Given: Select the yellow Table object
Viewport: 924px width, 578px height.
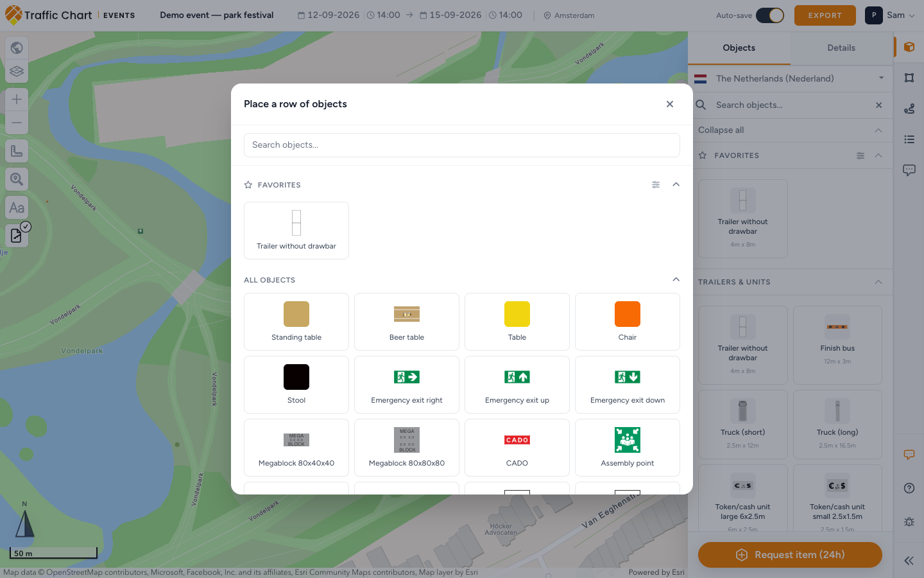Looking at the screenshot, I should click(x=517, y=322).
